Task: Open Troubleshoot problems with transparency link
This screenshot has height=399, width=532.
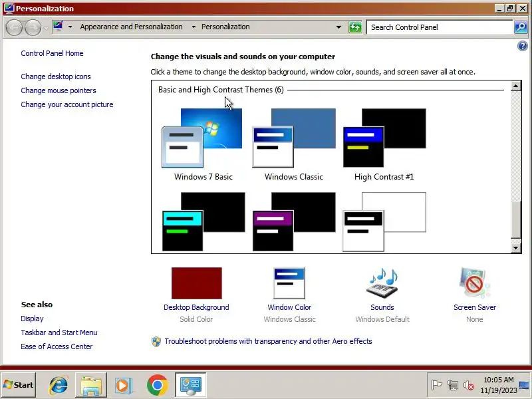Action: click(268, 341)
